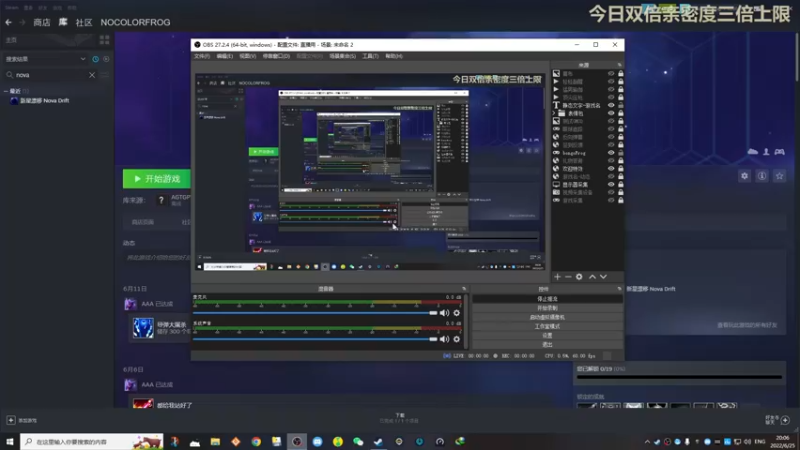Open Chrome from the taskbar

point(256,442)
